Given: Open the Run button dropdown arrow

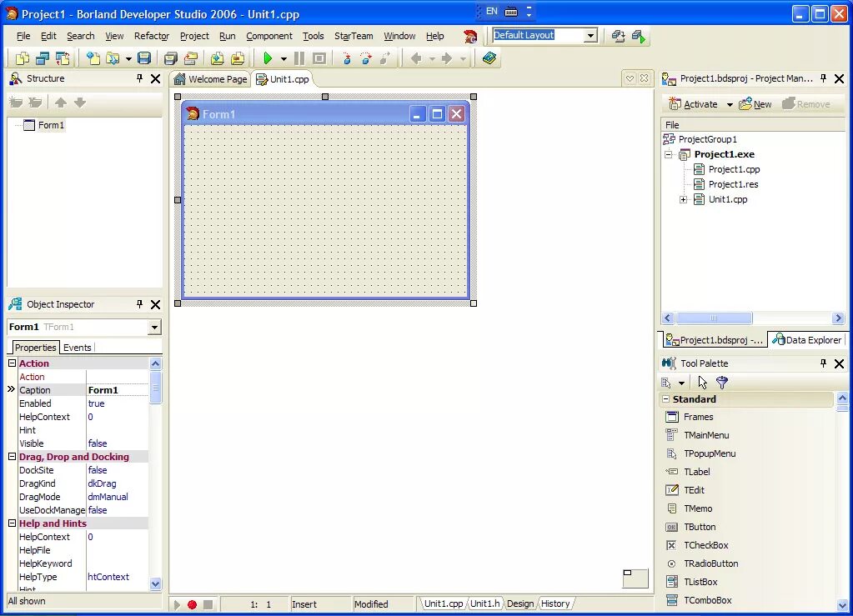Looking at the screenshot, I should (x=283, y=58).
